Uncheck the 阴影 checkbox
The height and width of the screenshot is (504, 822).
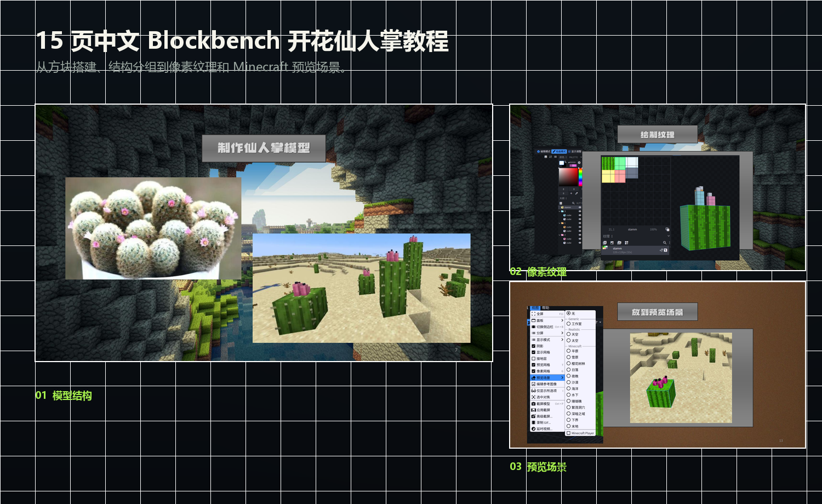[x=533, y=346]
